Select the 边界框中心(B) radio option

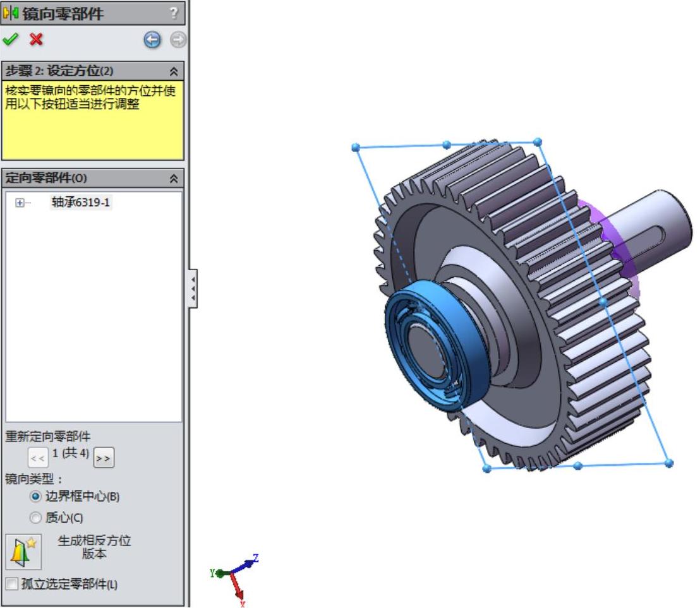(x=35, y=496)
